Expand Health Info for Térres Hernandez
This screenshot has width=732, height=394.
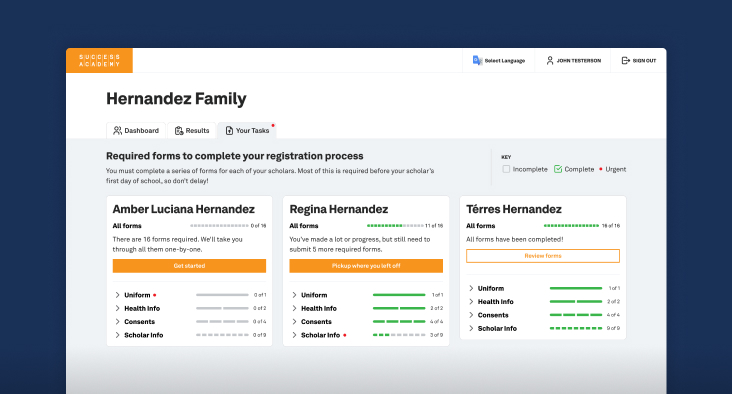point(471,302)
